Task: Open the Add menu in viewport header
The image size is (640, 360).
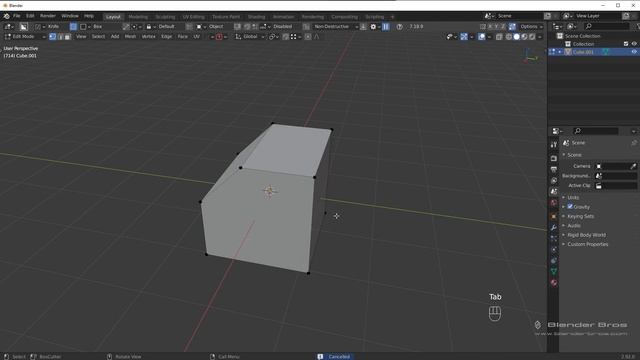Action: pos(115,37)
